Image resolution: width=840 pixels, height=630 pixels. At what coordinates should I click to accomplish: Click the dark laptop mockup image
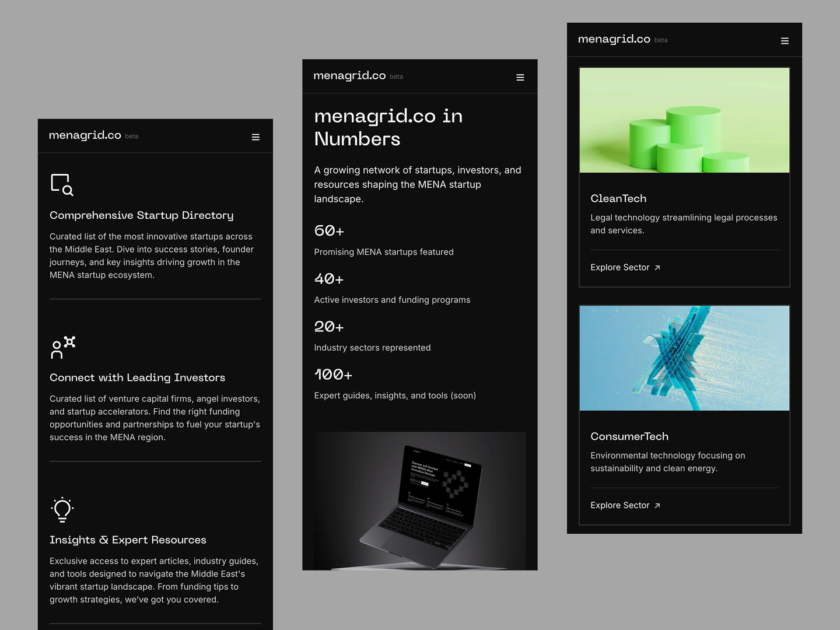(420, 501)
